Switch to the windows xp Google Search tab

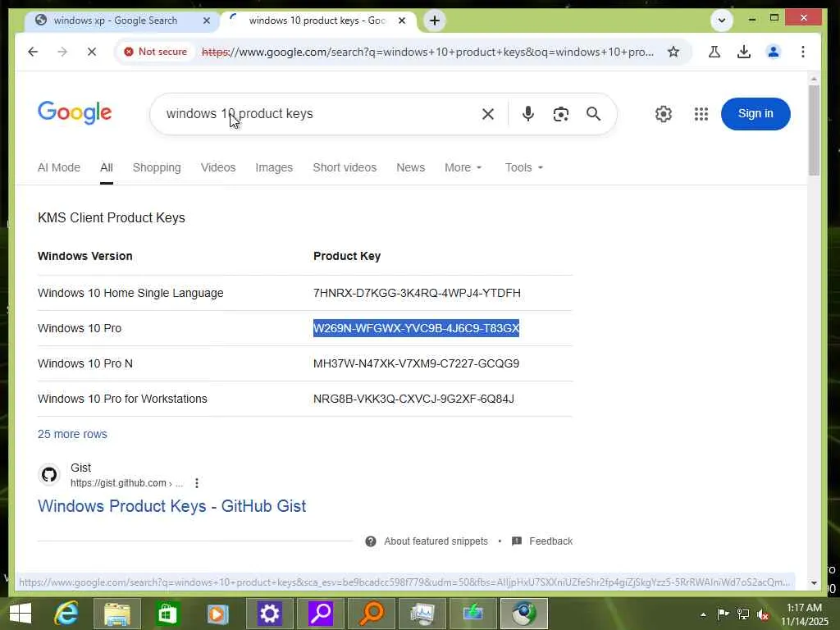[122, 21]
